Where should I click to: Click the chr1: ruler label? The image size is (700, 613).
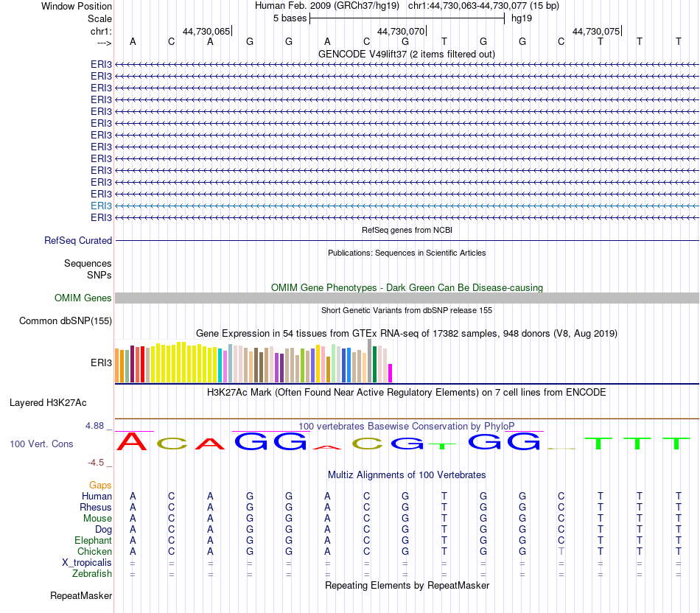coord(101,31)
